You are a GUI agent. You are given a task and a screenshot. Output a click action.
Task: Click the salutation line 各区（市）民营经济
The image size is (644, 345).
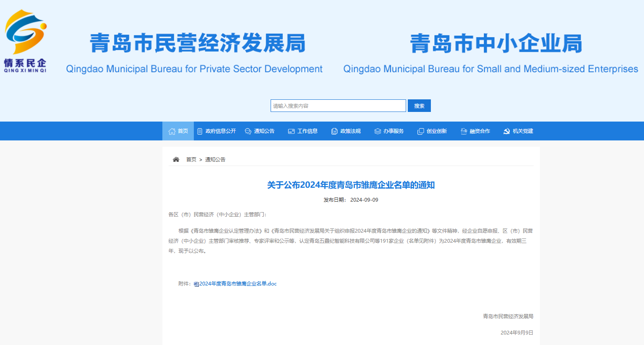tap(217, 215)
